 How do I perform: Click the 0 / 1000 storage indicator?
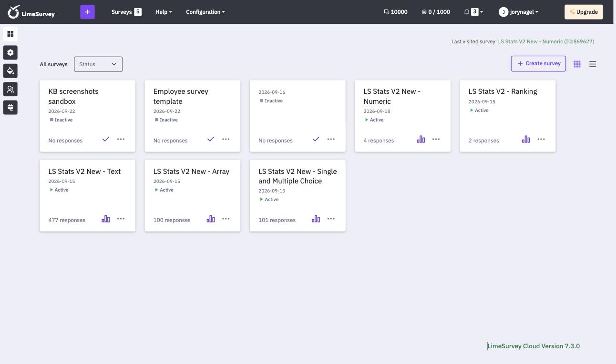click(436, 12)
